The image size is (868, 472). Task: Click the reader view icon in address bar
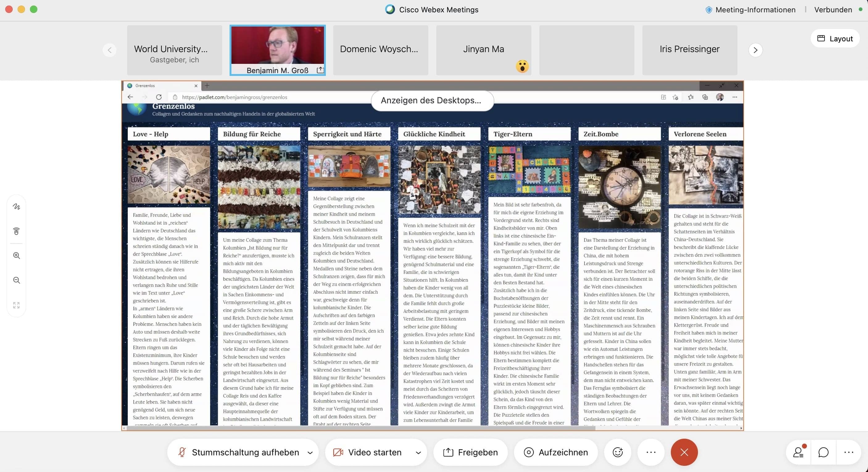tap(663, 97)
